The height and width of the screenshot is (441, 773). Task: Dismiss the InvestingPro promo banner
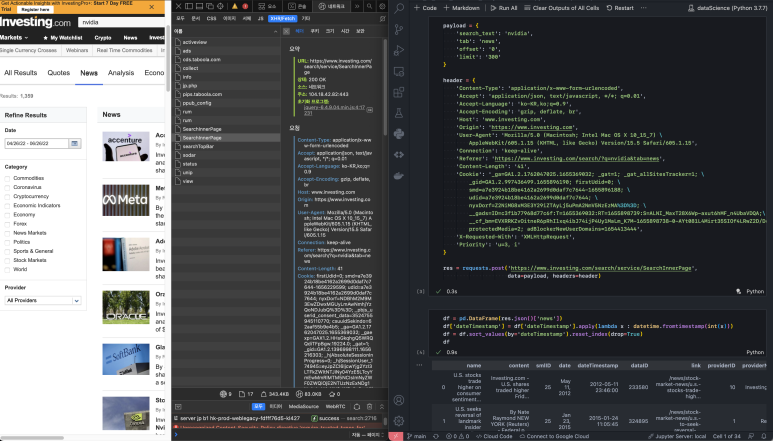(151, 7)
